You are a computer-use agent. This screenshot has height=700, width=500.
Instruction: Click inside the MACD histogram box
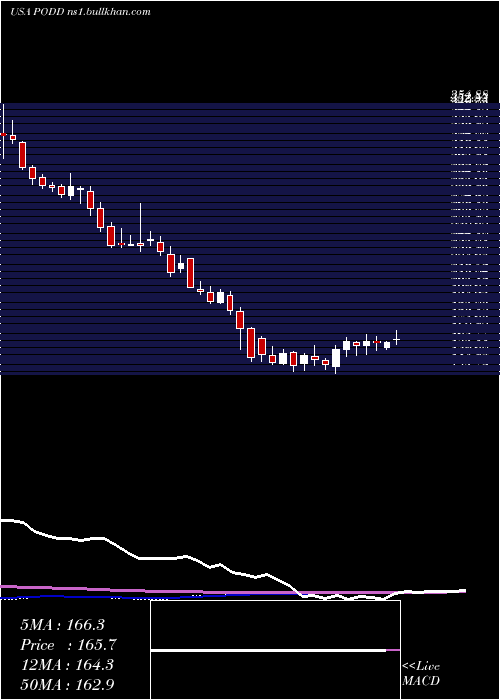[x=275, y=650]
